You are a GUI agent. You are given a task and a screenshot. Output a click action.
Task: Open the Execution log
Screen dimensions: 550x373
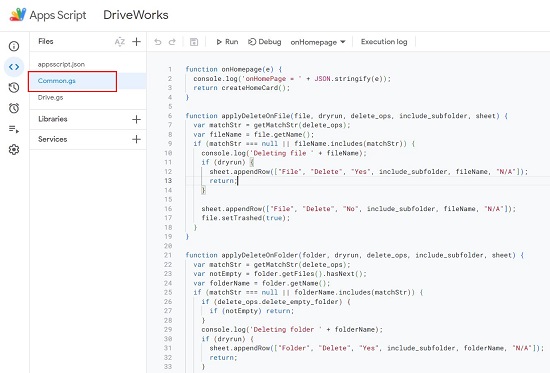pos(384,42)
